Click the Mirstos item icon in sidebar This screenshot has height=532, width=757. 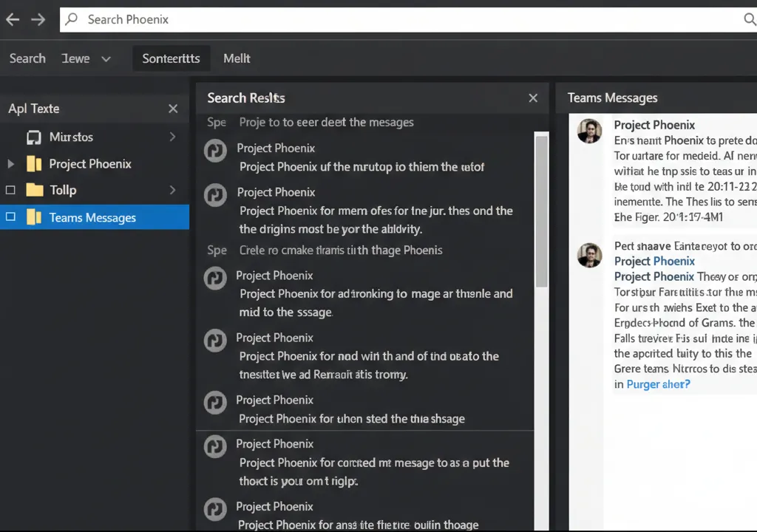point(33,137)
